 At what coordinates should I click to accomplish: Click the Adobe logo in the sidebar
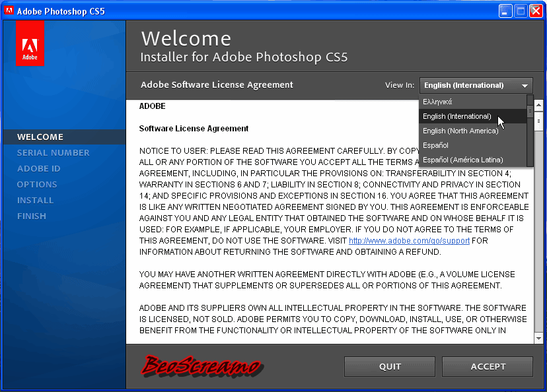pyautogui.click(x=30, y=43)
